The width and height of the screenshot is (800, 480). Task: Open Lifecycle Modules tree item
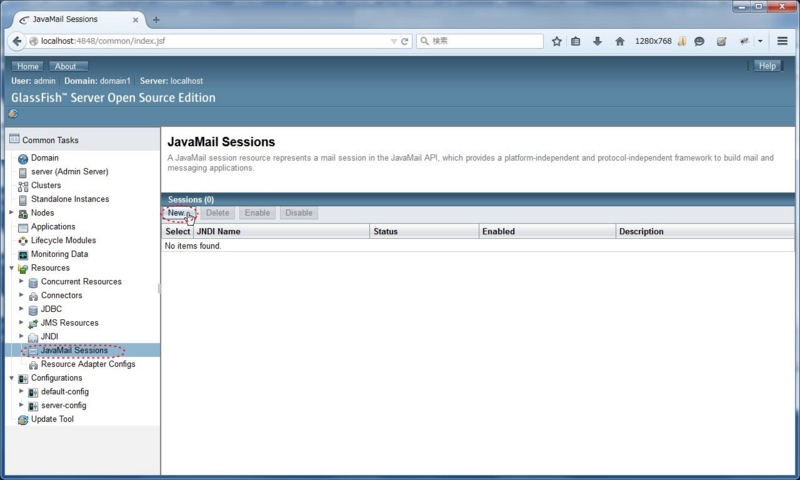pyautogui.click(x=63, y=240)
